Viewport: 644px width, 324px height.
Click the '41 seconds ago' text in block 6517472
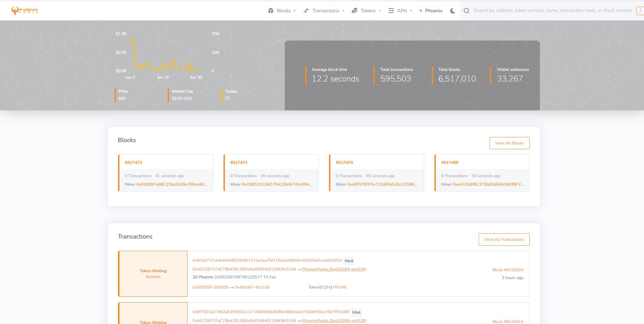pyautogui.click(x=169, y=176)
